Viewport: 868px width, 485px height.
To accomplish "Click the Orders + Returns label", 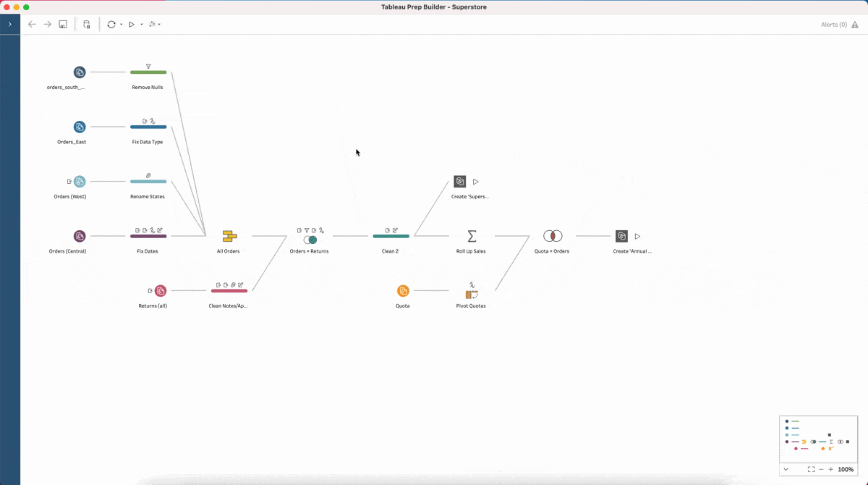I will [x=310, y=251].
